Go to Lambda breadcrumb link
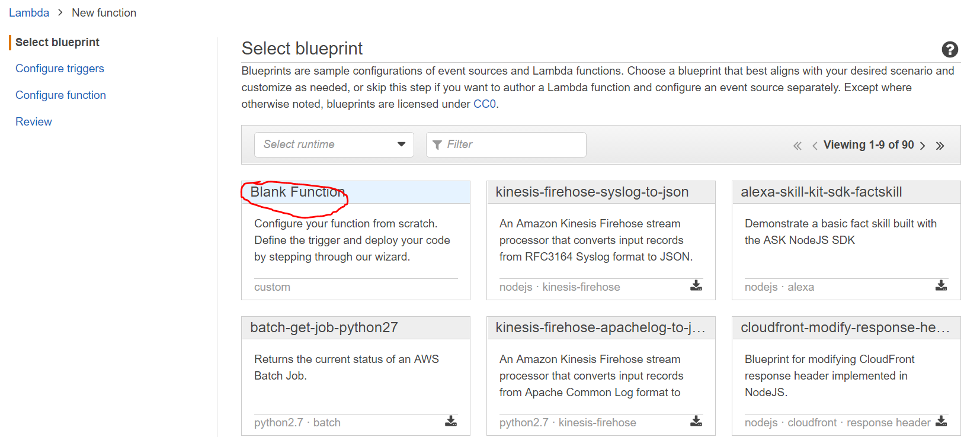 point(29,12)
